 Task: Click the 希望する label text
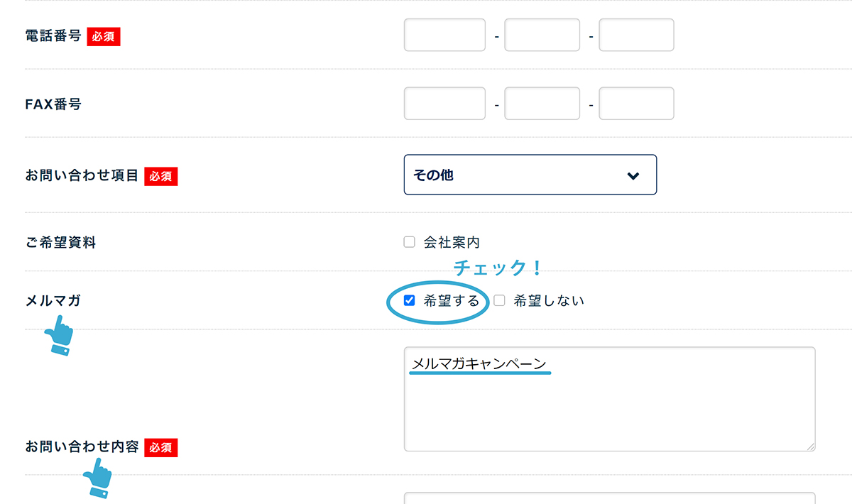click(x=452, y=301)
